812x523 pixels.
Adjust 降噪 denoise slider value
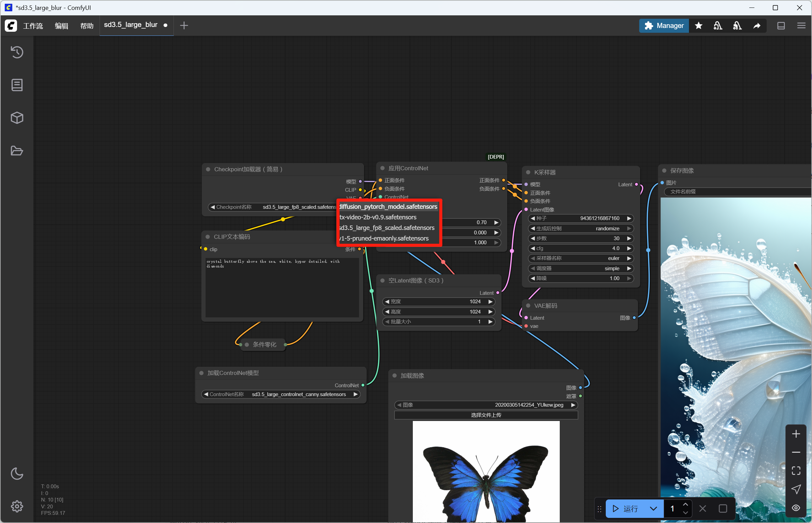point(581,278)
